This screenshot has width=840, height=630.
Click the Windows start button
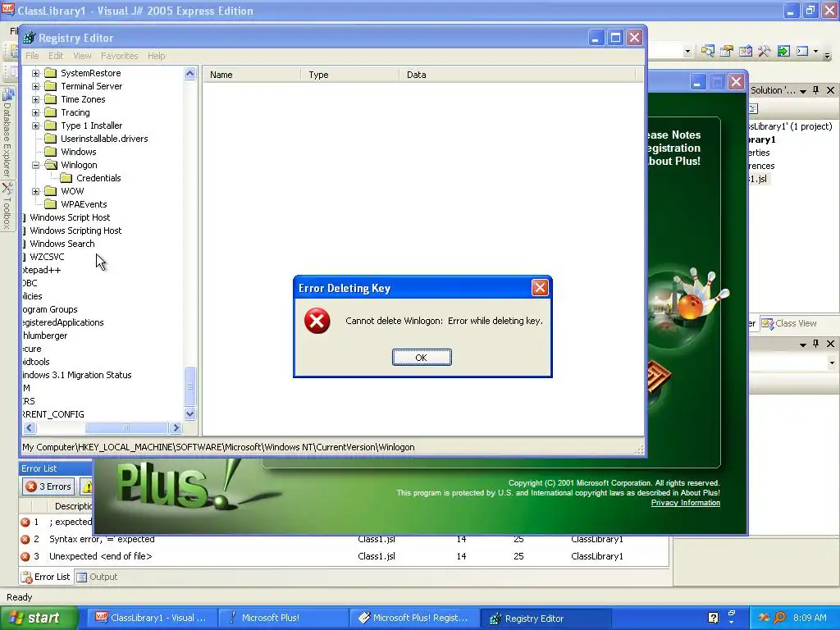coord(39,618)
